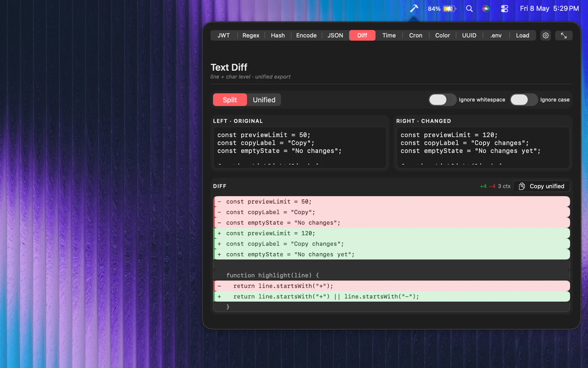Click the 'Ignore whitespace' label text
Image resolution: width=588 pixels, height=368 pixels.
pyautogui.click(x=482, y=100)
